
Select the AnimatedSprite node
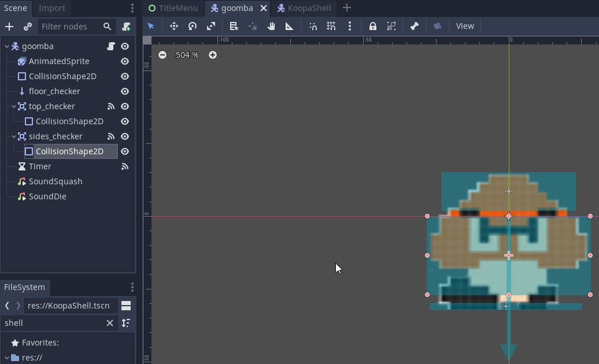(x=59, y=61)
